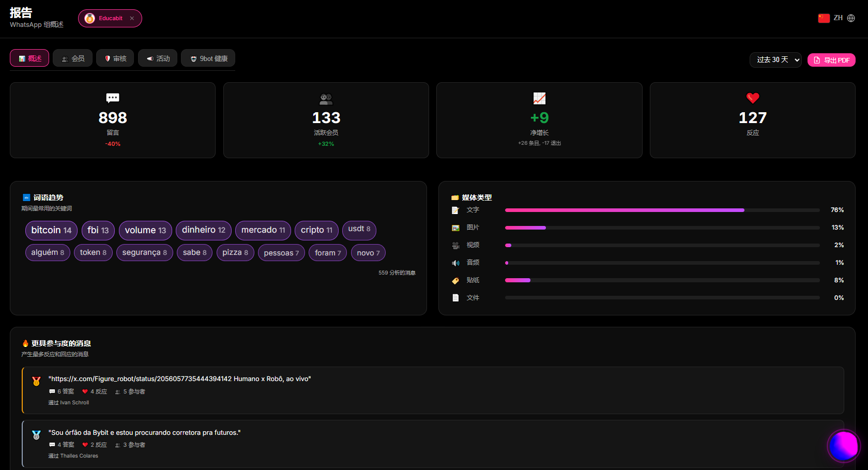This screenshot has height=470, width=868.
Task: Click the messages speech bubble icon
Action: (113, 98)
